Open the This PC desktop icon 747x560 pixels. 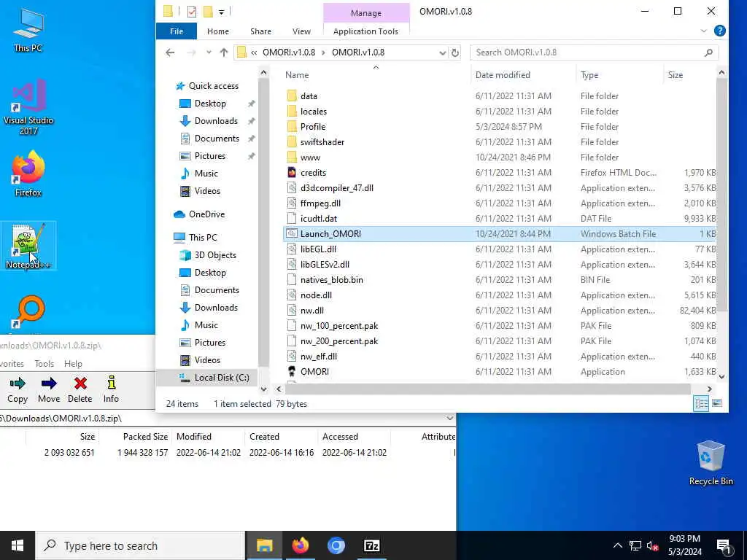28,29
